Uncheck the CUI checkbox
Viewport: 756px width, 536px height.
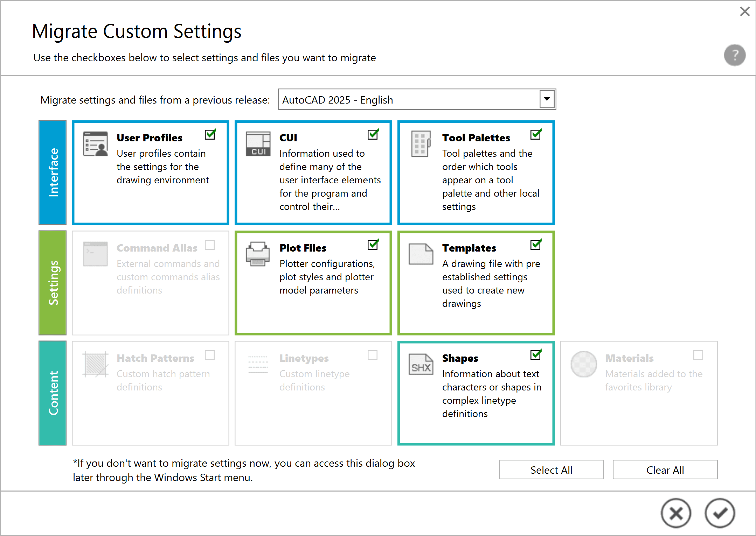(x=373, y=135)
